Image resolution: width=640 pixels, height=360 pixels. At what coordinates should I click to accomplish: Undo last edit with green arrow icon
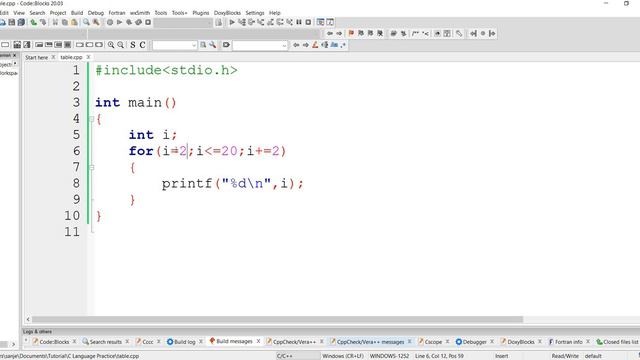[x=33, y=22]
